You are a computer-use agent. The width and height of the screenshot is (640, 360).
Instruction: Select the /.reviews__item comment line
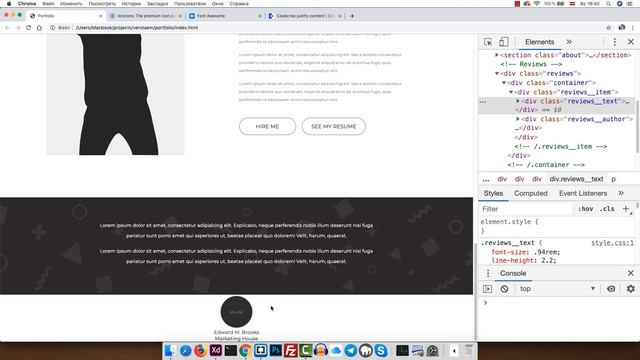click(x=561, y=146)
